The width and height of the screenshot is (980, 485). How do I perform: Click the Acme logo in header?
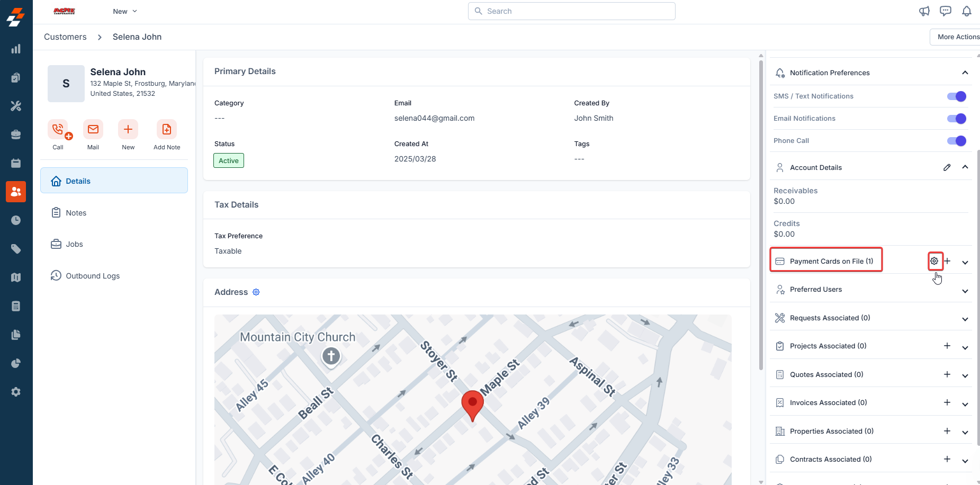click(64, 11)
